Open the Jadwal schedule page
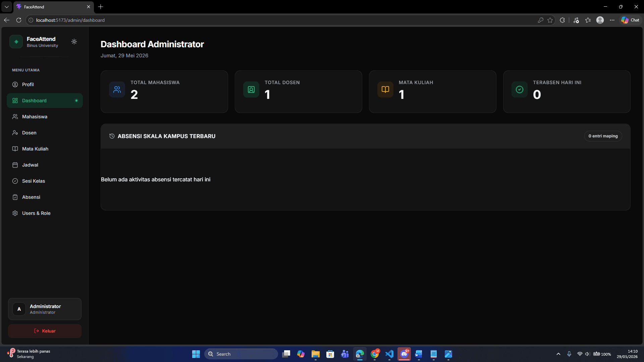Screen dimensions: 644x362 click(x=45, y=165)
